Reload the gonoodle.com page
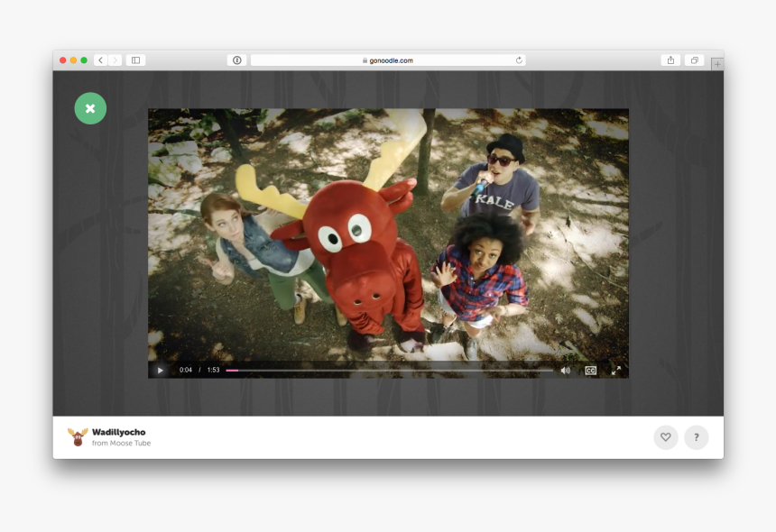 click(519, 60)
